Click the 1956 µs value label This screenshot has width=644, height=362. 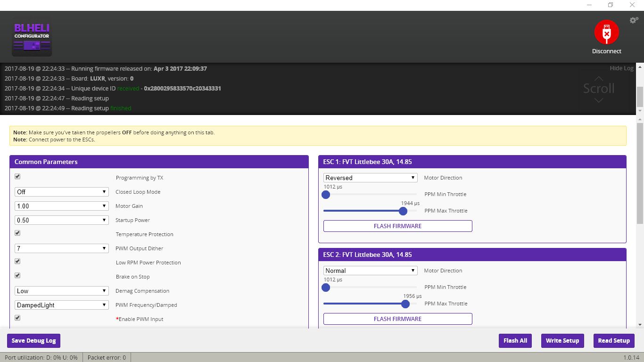413,296
